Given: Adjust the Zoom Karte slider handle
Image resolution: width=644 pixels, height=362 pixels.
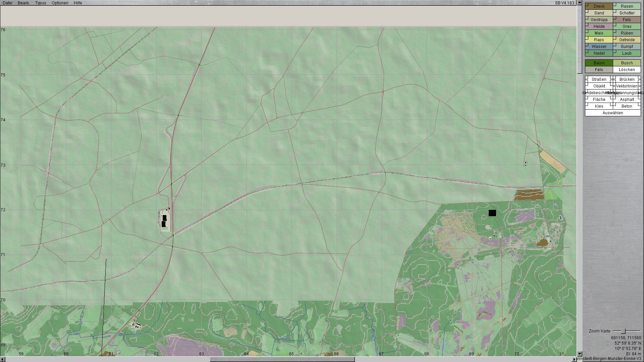Looking at the screenshot, I should click(623, 331).
